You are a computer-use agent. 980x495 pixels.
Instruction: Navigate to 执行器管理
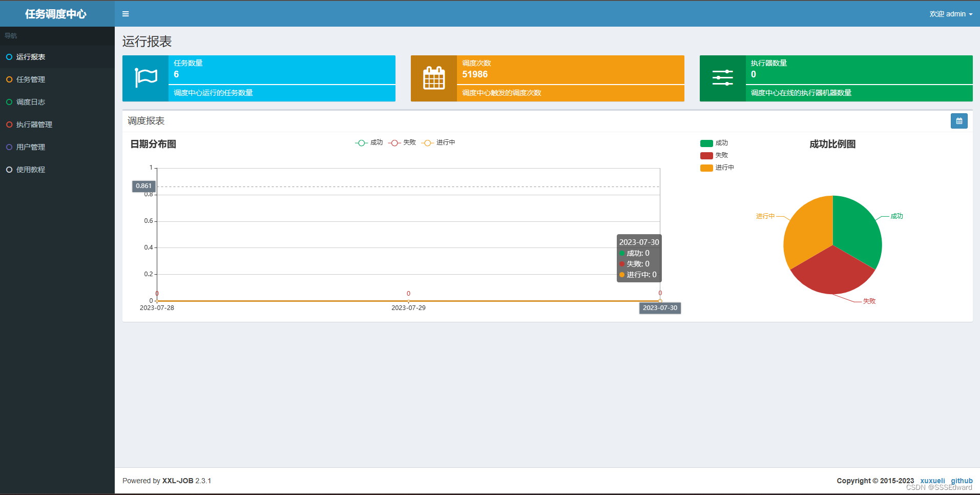click(57, 125)
